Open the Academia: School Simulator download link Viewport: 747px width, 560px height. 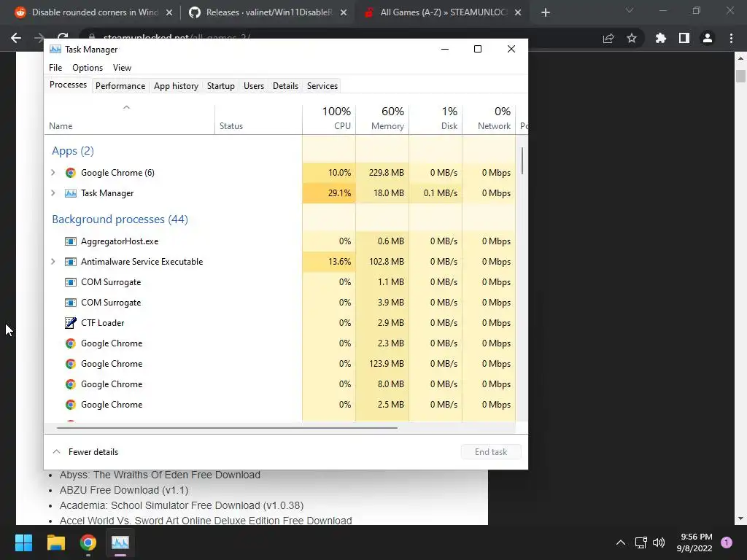coord(182,505)
